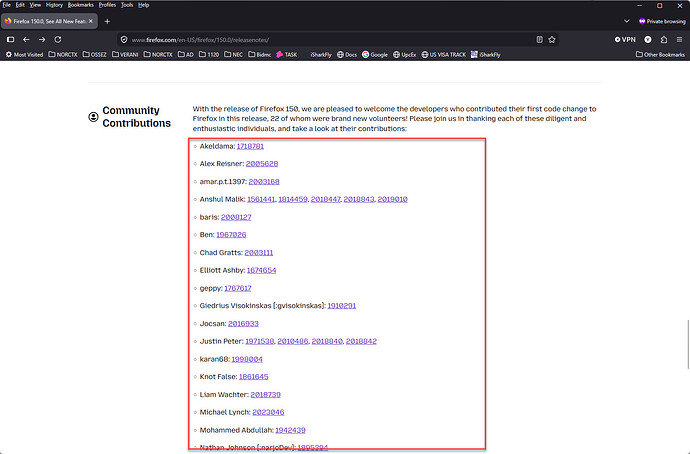
Task: Open Jocsan's bug link 2016933
Action: (x=243, y=323)
